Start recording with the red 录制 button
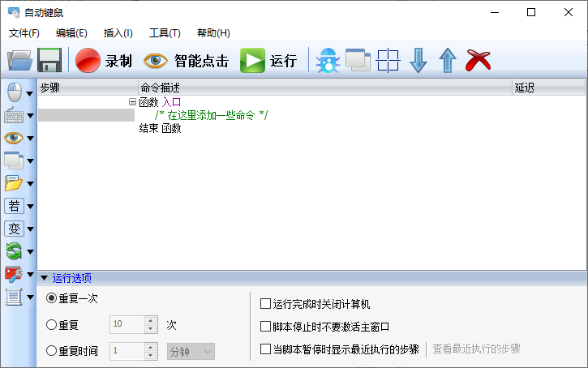Viewport: 588px width, 368px height. [x=104, y=60]
